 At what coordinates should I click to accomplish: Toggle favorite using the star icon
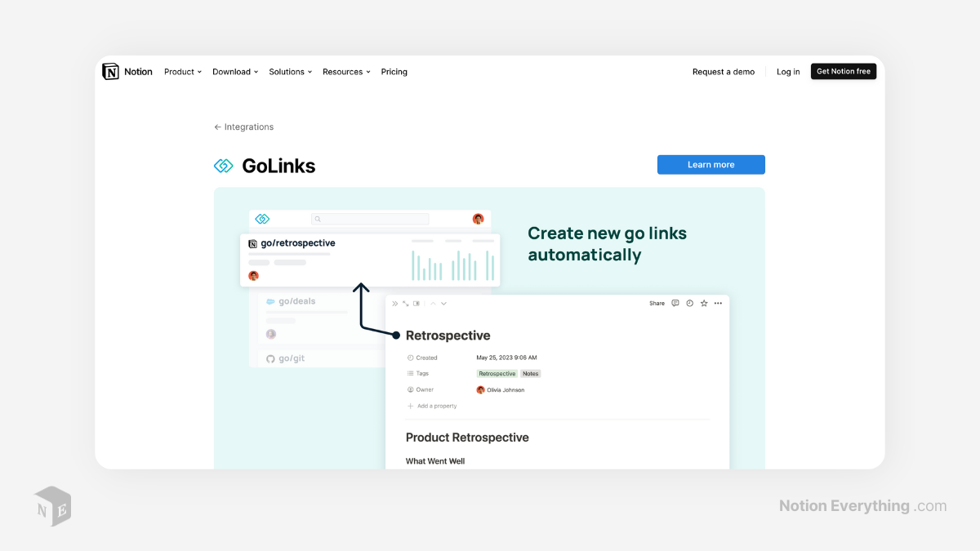click(x=703, y=303)
